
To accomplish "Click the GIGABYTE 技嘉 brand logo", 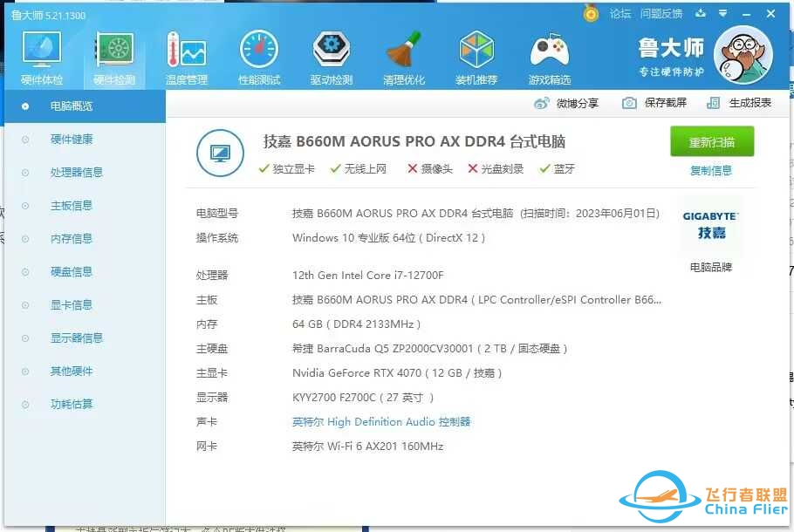I will click(710, 225).
